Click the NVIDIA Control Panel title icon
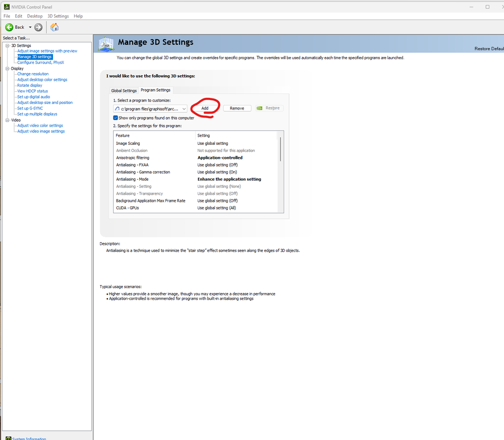The image size is (504, 440). (x=7, y=7)
